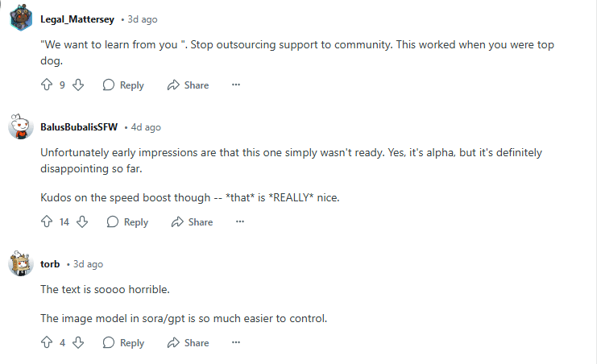Downvote BalusBubalisSFW's comment
The width and height of the screenshot is (605, 364).
coord(82,222)
